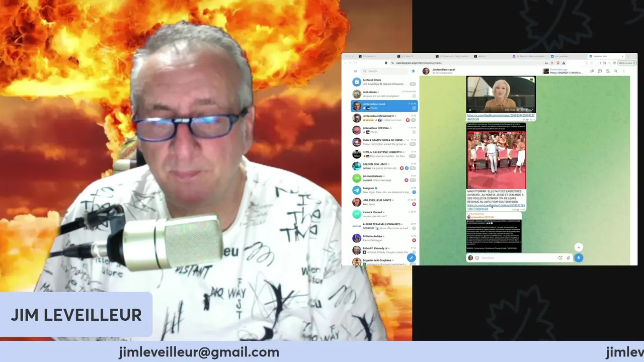The image size is (644, 362).
Task: Open the LA PALESTINE LIBRE chat
Action: pos(384,154)
